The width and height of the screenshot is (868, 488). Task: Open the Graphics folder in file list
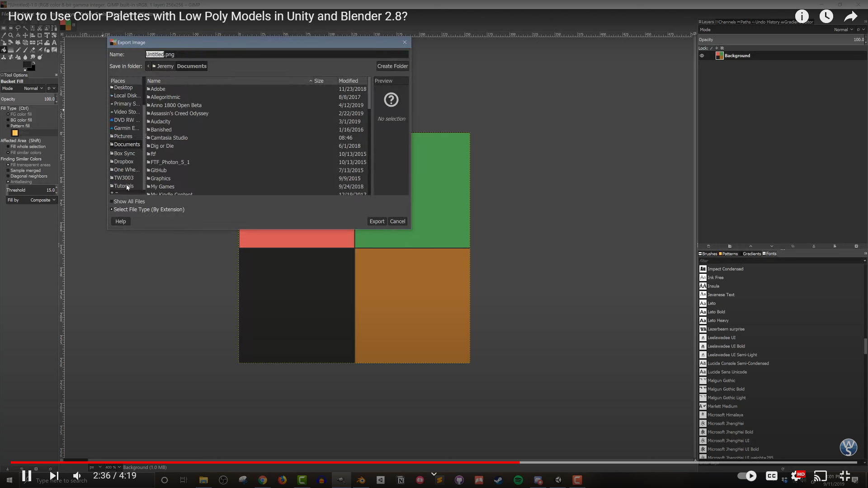[160, 178]
